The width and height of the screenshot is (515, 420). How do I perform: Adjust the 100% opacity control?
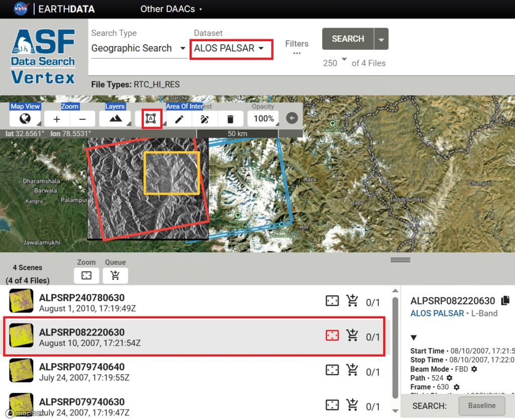click(x=264, y=119)
